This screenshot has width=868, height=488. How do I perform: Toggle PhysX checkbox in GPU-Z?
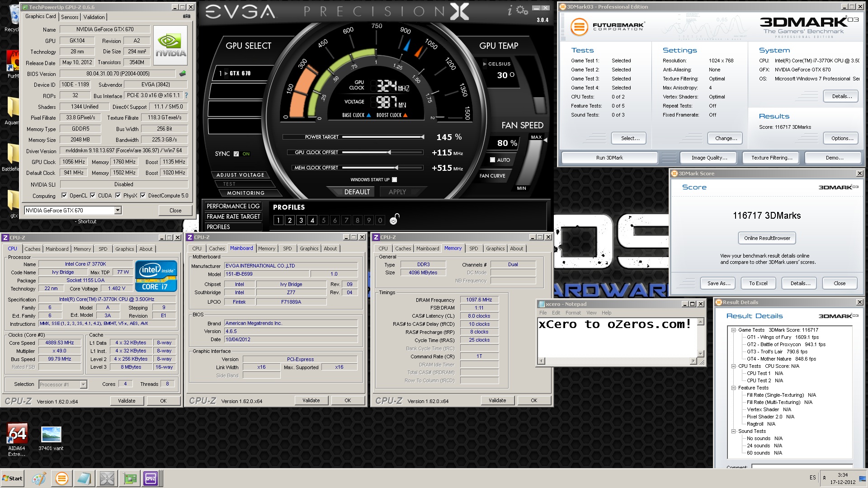point(118,196)
